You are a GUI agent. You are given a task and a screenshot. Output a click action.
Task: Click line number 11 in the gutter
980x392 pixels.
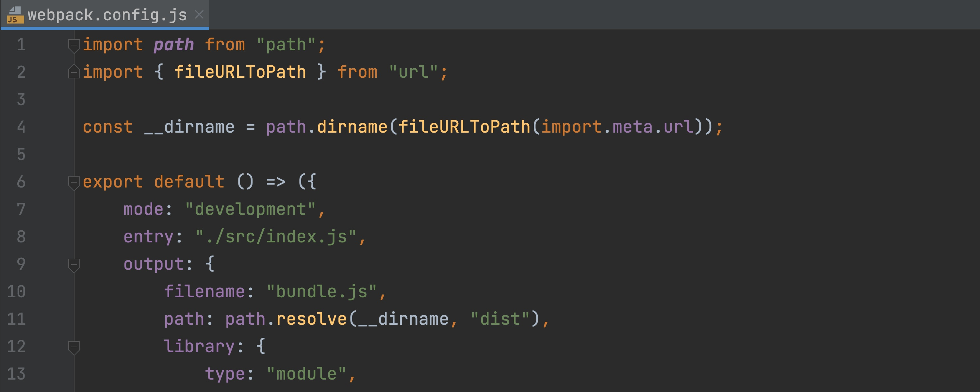click(x=16, y=319)
